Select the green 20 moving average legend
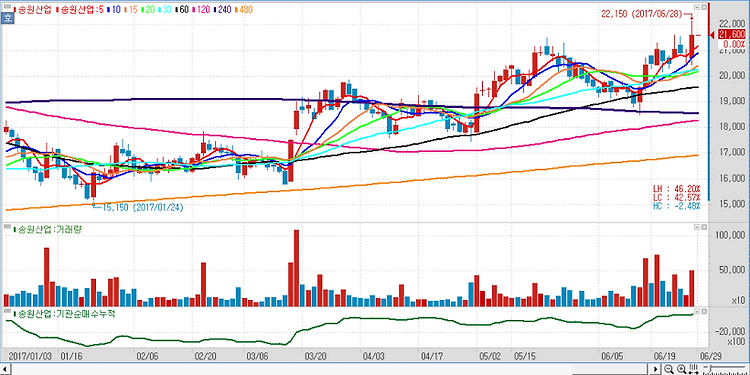Viewport: 750px width, 375px height. (x=148, y=9)
